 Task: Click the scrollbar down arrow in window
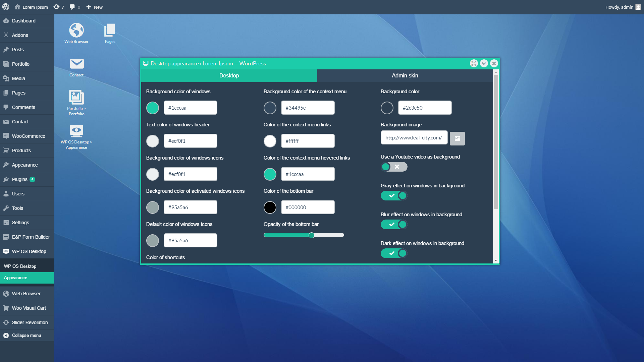496,260
